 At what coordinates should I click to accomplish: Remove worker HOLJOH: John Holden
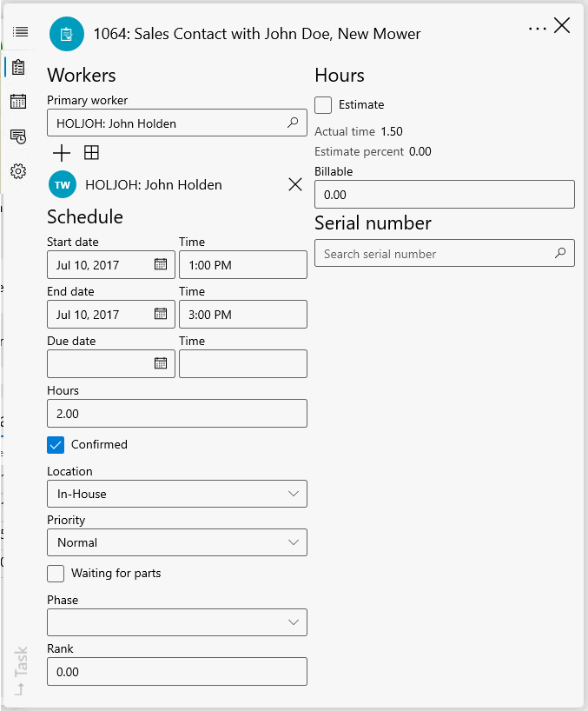click(294, 184)
